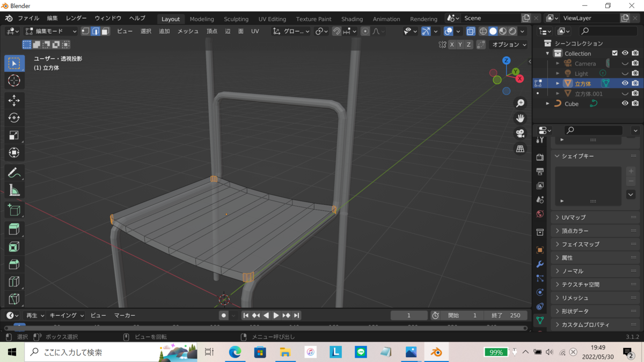Select the Add Cube tool
Image resolution: width=644 pixels, height=362 pixels.
click(x=14, y=210)
